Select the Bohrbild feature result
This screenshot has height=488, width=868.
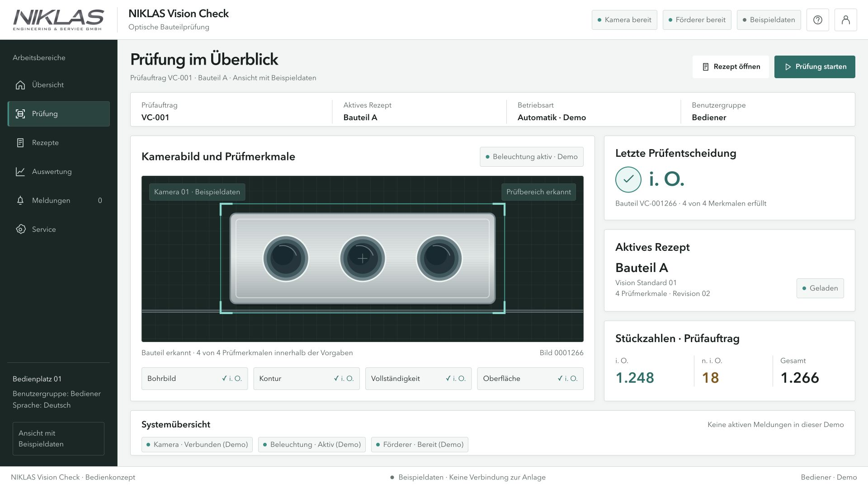click(194, 379)
